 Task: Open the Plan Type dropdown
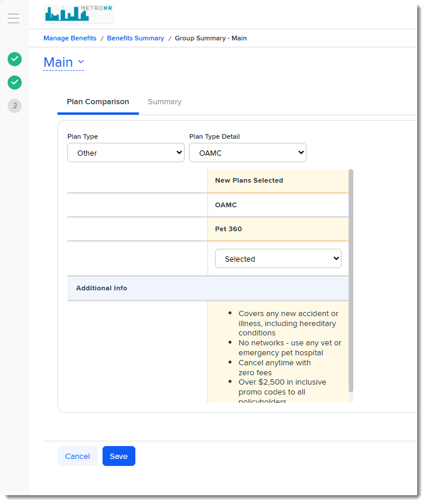coord(126,153)
